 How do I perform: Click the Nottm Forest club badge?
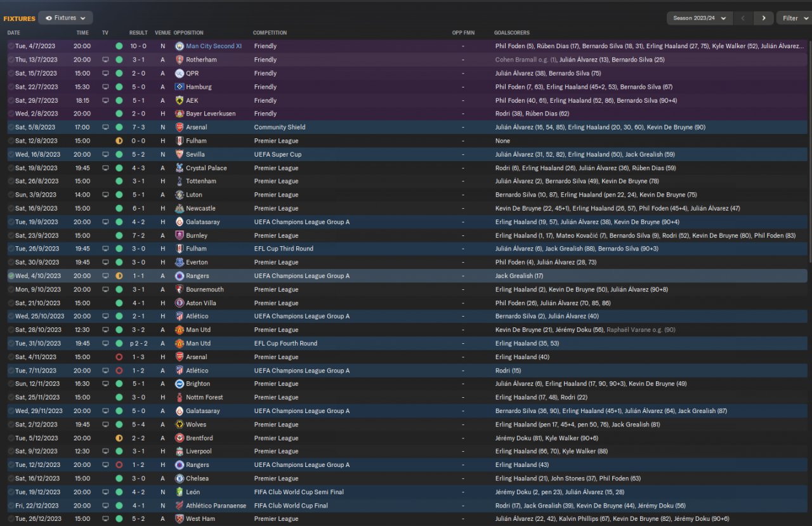point(179,397)
